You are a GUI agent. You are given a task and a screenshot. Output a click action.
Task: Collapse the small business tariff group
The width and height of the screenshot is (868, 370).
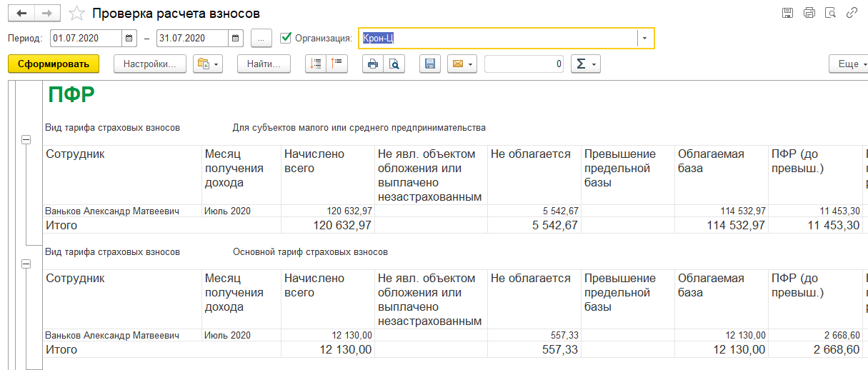click(x=26, y=140)
